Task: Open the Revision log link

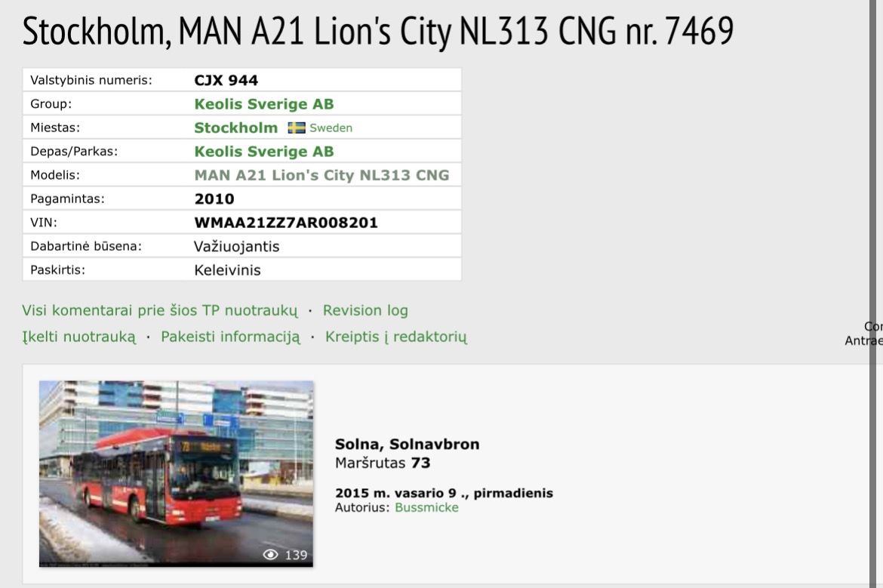Action: pyautogui.click(x=365, y=310)
